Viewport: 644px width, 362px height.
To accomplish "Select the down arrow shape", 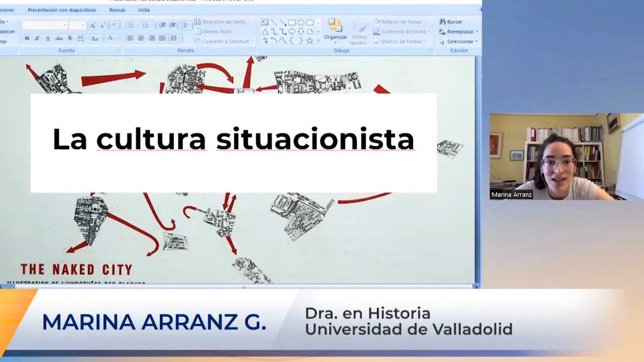I will pos(301,31).
